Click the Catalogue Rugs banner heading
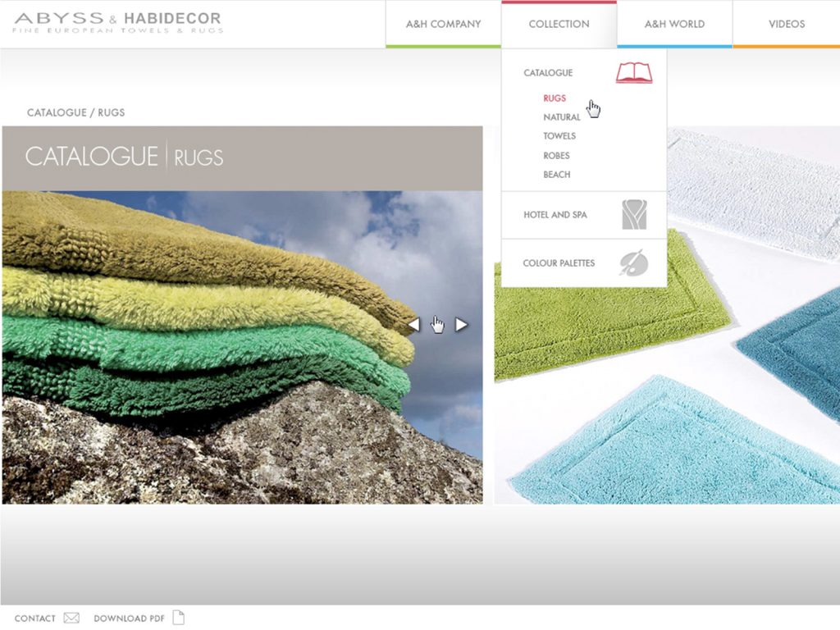This screenshot has height=630, width=840. pyautogui.click(x=124, y=157)
